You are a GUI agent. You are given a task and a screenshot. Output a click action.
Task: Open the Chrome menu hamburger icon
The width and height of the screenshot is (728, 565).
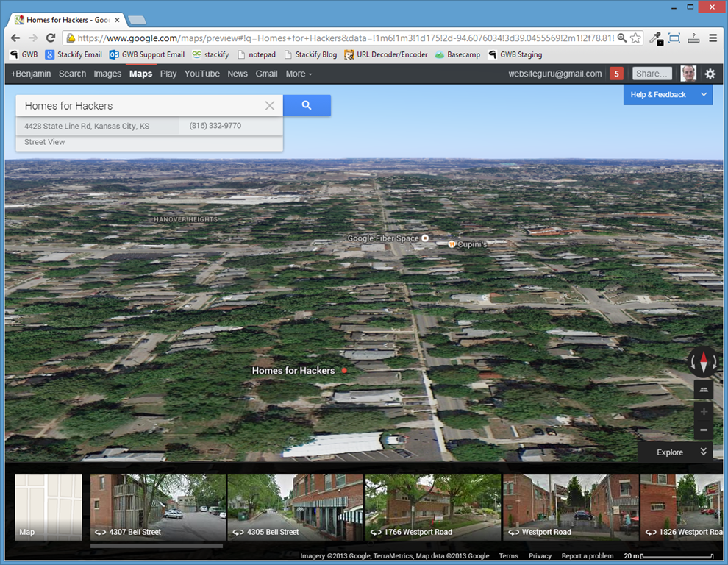point(713,38)
